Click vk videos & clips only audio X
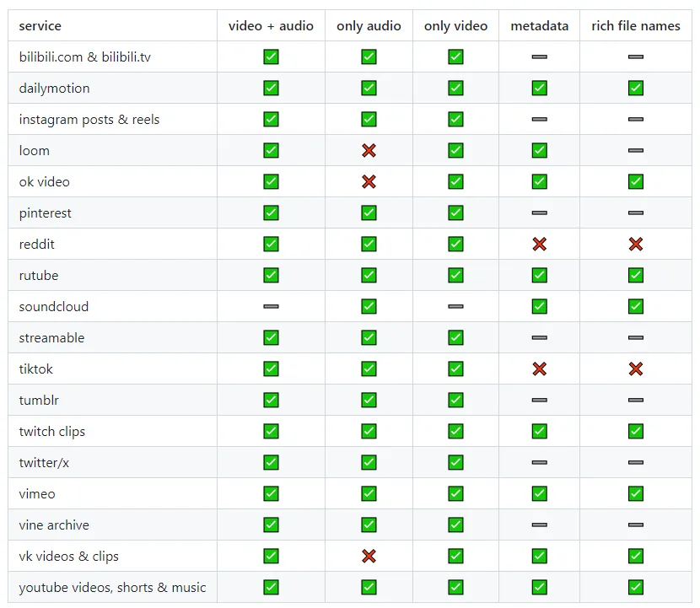Screen dimensions: 700x608 click(369, 557)
